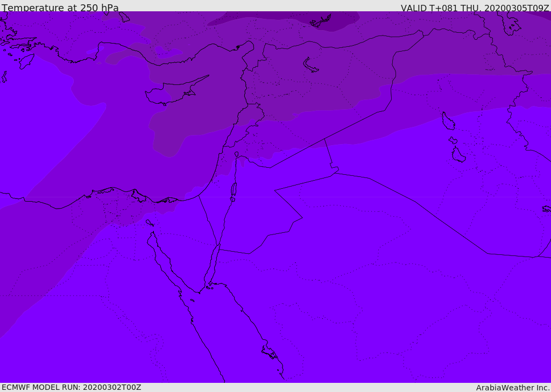Click the 'Temperature at 250 hPa' title text
551x392 pixels.
click(x=60, y=8)
